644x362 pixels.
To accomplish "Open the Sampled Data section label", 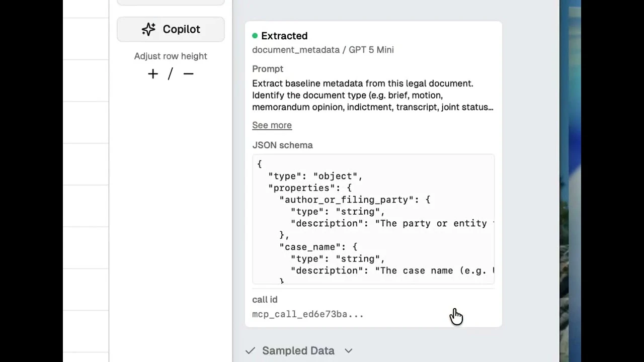I will (298, 350).
